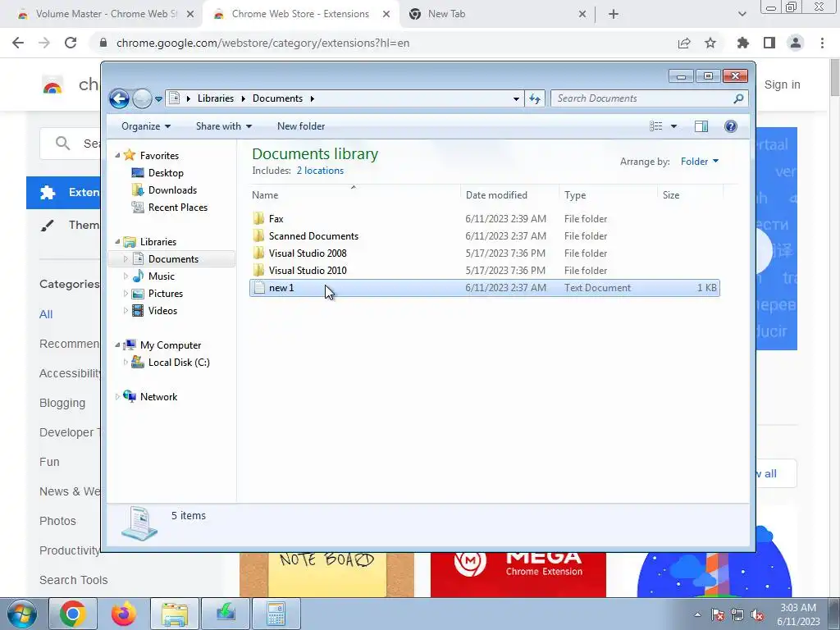Collapse the My Computer tree group
This screenshot has height=630, width=840.
(x=118, y=345)
